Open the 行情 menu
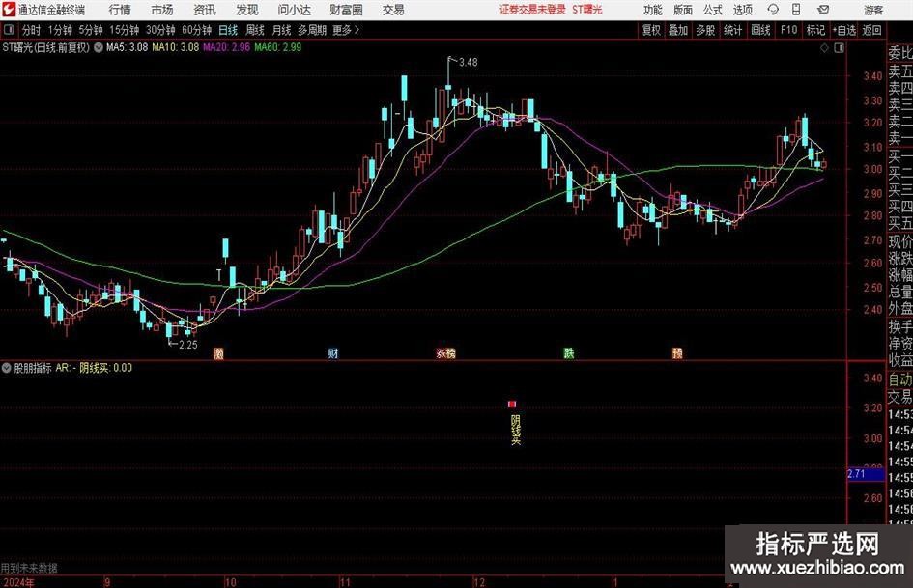The width and height of the screenshot is (913, 588). tap(120, 10)
